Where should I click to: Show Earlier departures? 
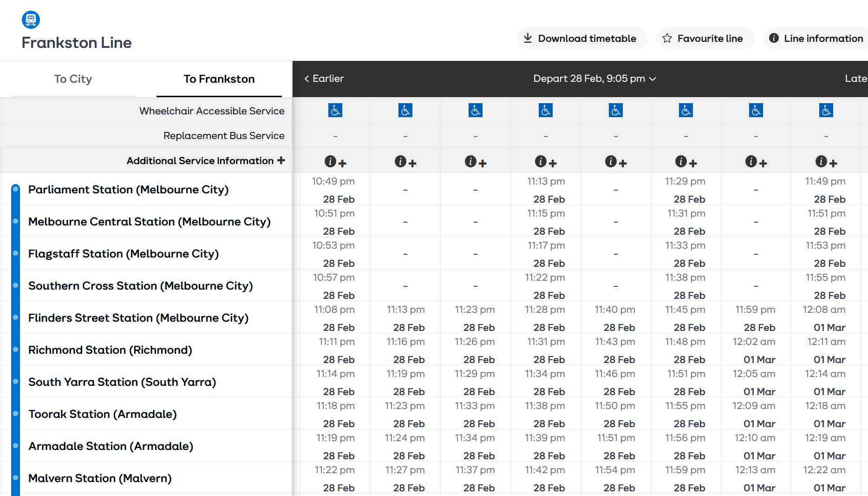[x=324, y=79]
